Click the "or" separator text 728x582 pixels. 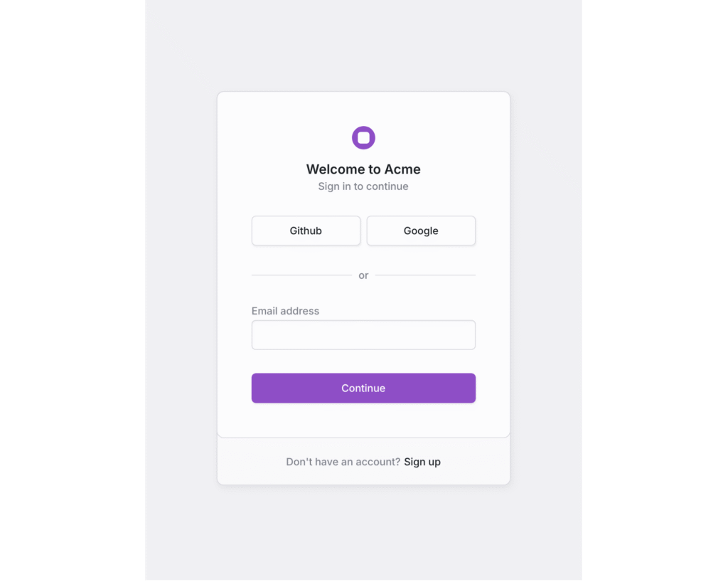coord(363,276)
